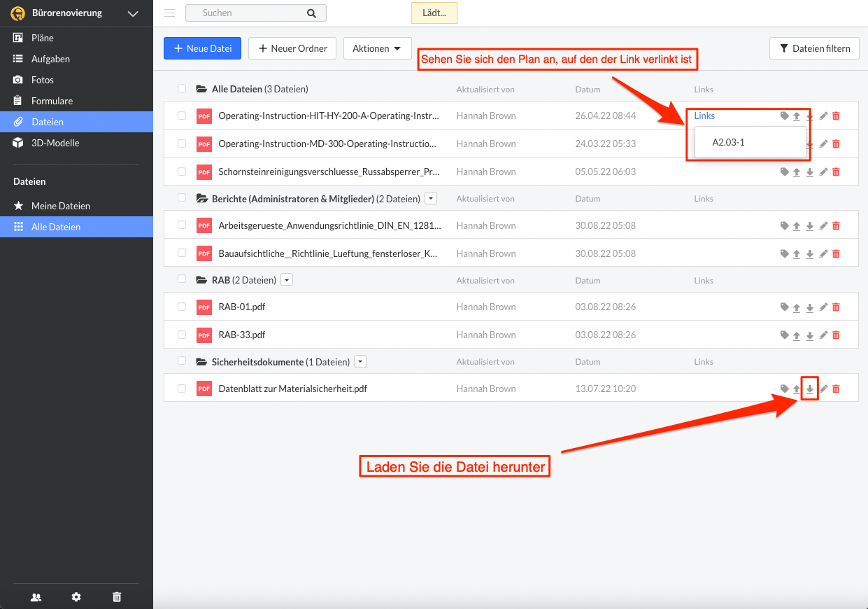
Task: Delete the RAB-01.pdf file via trash icon
Action: pyautogui.click(x=836, y=307)
